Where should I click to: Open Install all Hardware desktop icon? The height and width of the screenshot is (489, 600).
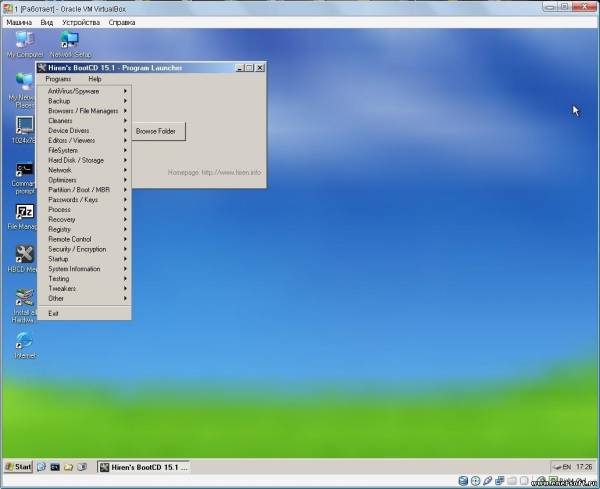[x=24, y=306]
